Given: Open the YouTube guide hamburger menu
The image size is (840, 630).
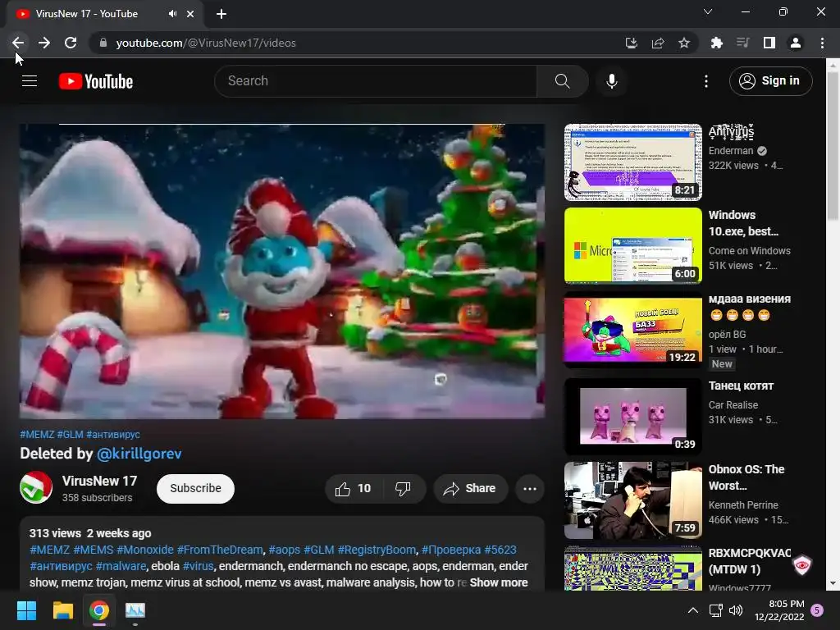Looking at the screenshot, I should (30, 81).
